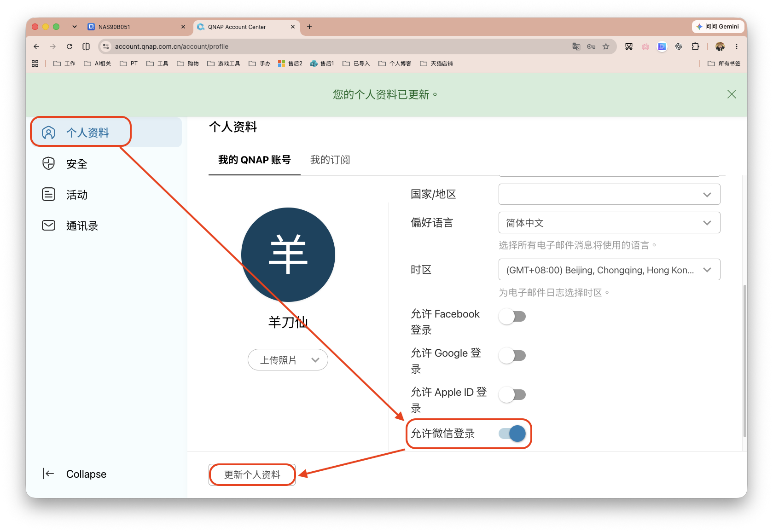Click the page vertical scrollbar

(744, 361)
